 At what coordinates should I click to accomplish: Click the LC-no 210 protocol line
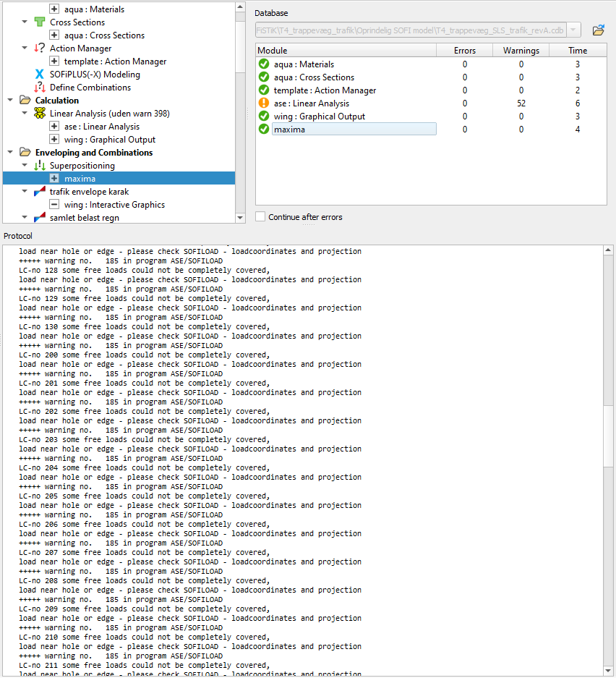point(145,637)
